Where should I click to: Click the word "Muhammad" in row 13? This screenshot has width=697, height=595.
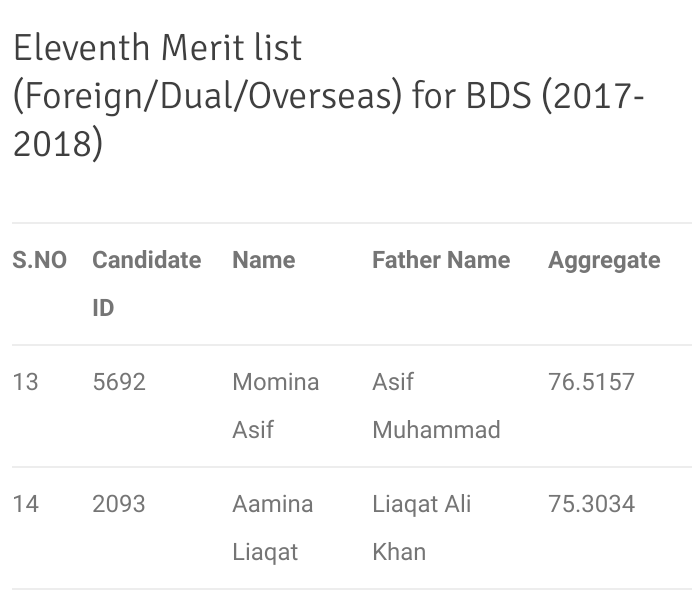click(436, 430)
